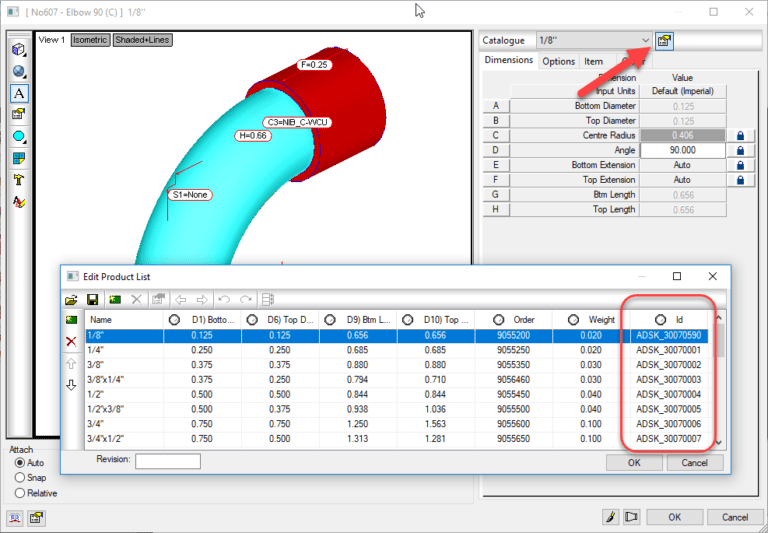Click Id cell ADSK_30070004
This screenshot has height=533, width=768.
pyautogui.click(x=669, y=394)
